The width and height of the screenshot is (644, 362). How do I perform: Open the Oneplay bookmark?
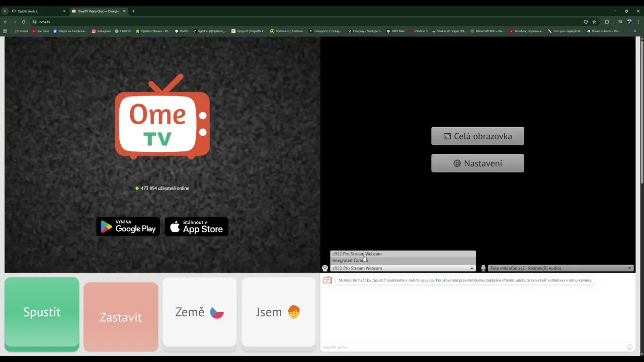[365, 31]
